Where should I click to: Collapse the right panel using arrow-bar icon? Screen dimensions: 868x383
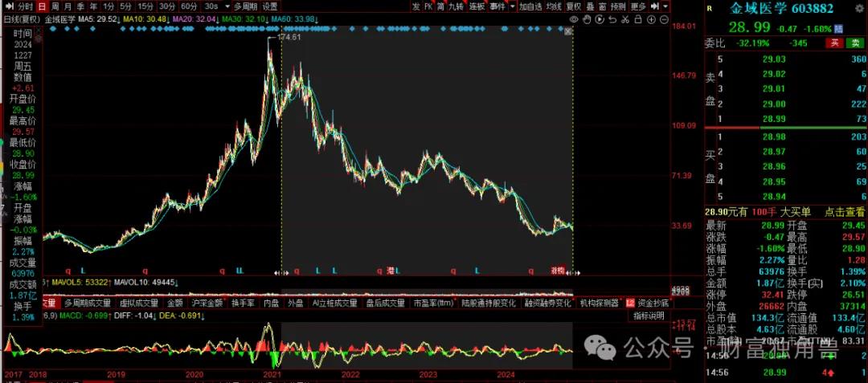[655, 6]
